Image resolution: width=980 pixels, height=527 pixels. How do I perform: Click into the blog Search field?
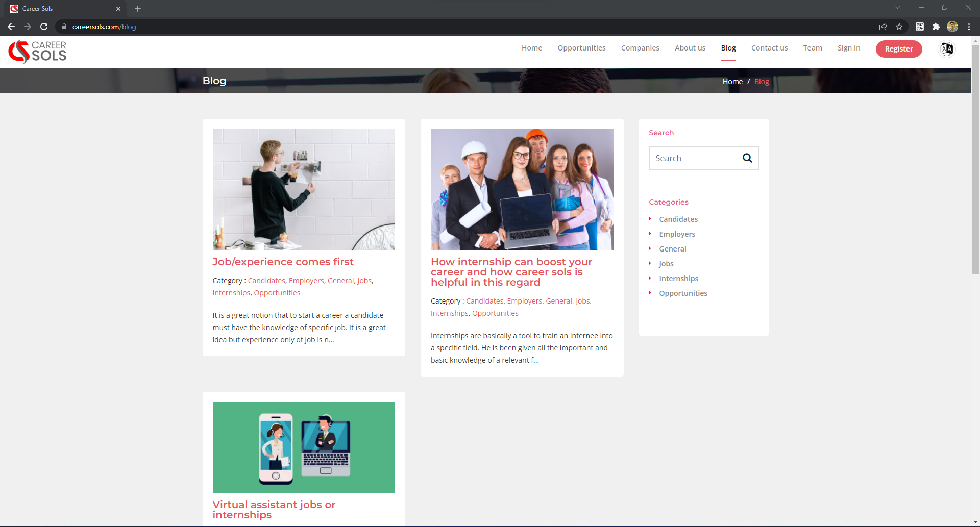click(x=694, y=158)
